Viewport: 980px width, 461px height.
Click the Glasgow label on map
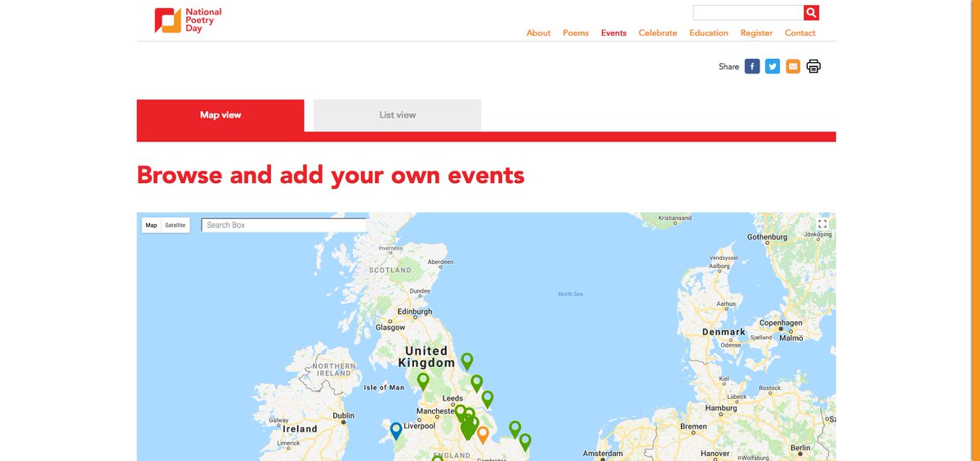coord(390,328)
